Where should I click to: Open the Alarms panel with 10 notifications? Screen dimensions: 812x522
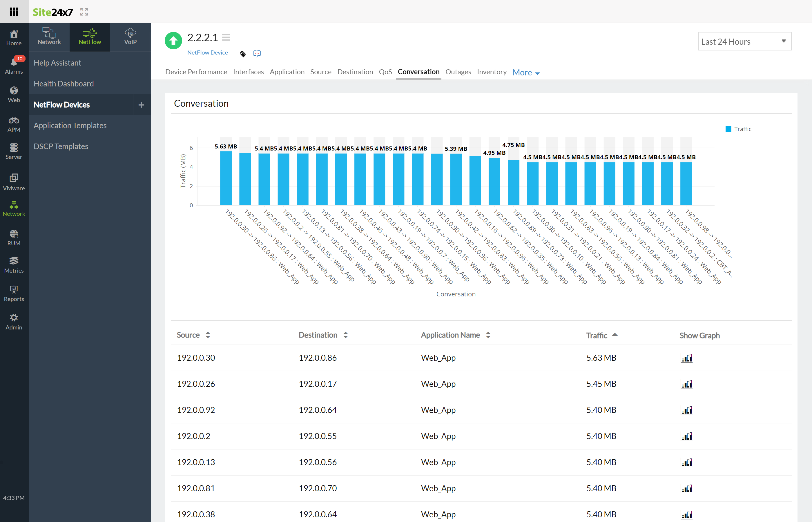14,64
